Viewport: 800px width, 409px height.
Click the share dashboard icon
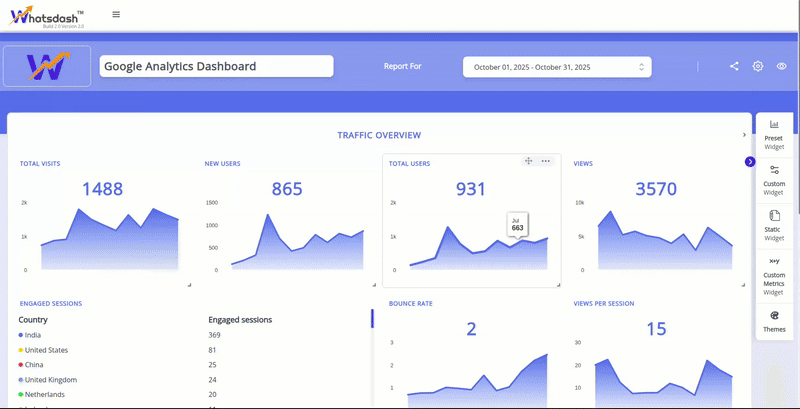[x=734, y=66]
